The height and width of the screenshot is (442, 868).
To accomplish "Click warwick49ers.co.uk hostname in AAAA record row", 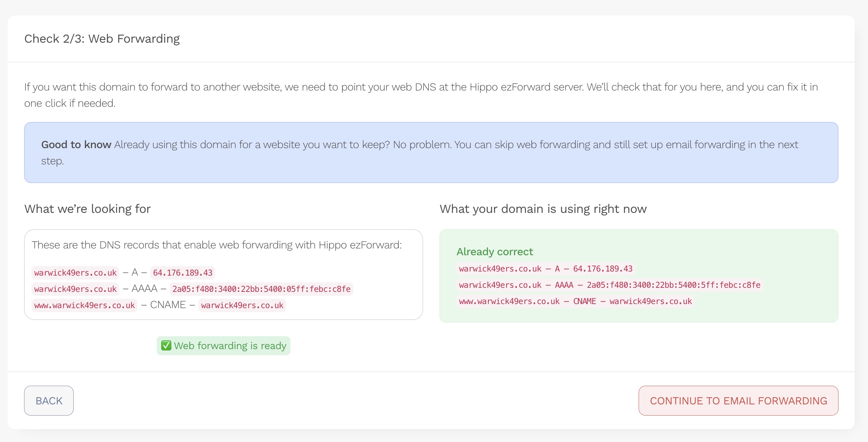I will tap(75, 289).
